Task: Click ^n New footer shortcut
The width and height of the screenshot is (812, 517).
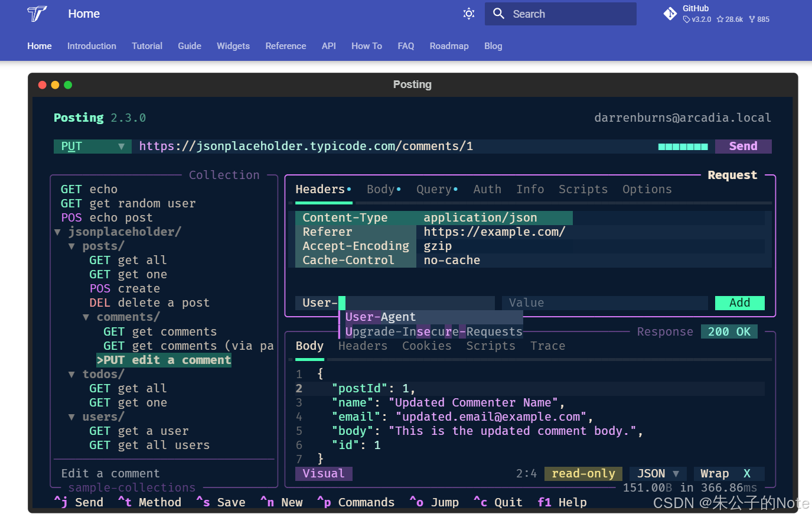Action: 282,502
